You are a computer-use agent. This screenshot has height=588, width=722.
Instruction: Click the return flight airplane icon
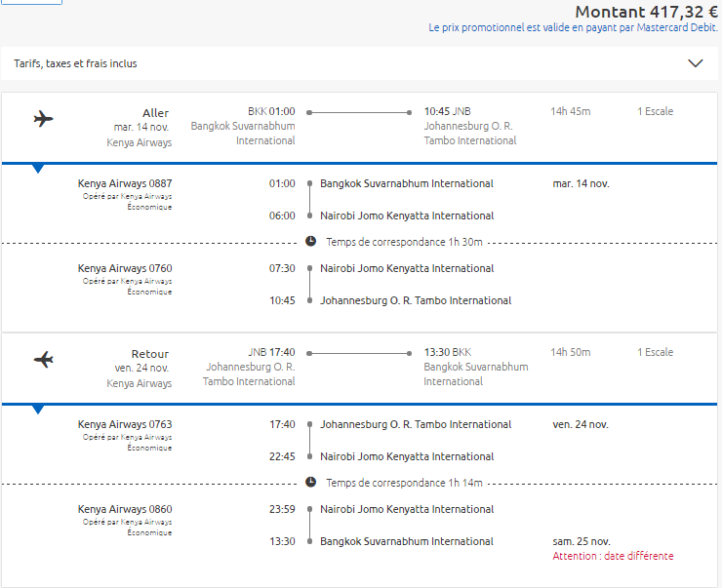coord(43,359)
